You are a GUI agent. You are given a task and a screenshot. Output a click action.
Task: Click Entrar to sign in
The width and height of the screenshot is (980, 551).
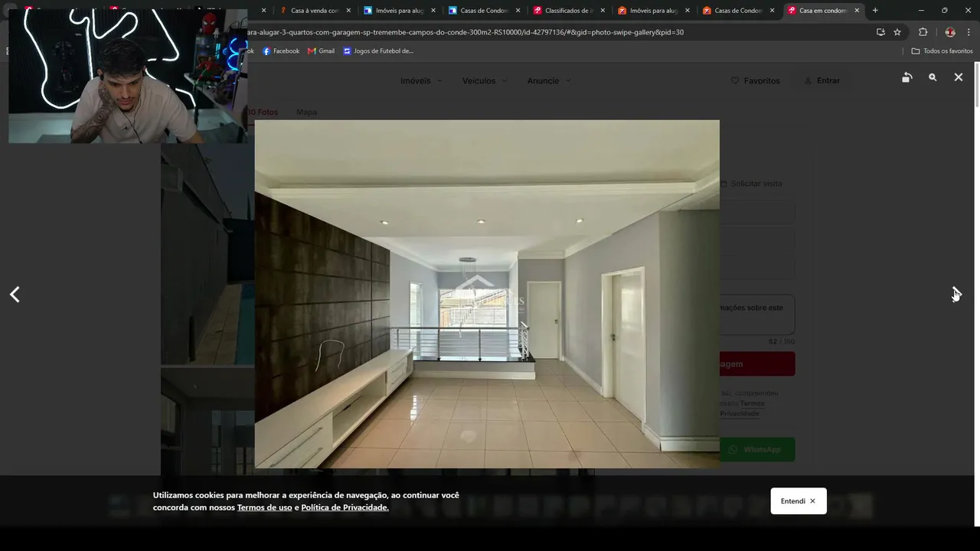tap(822, 80)
